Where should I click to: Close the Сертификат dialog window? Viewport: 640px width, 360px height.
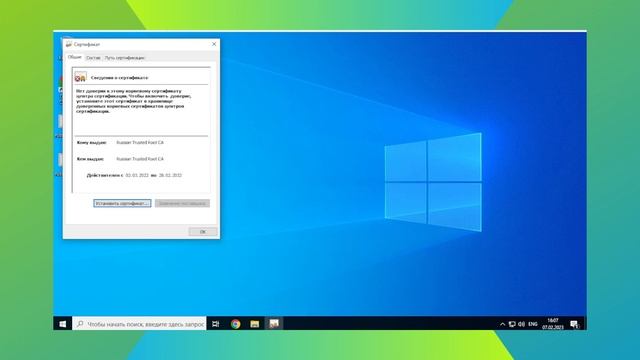click(x=214, y=44)
